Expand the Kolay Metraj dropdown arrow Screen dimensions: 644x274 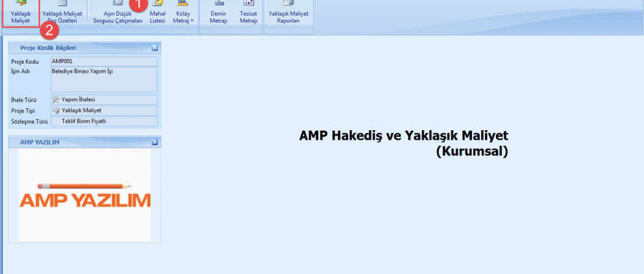click(x=193, y=21)
